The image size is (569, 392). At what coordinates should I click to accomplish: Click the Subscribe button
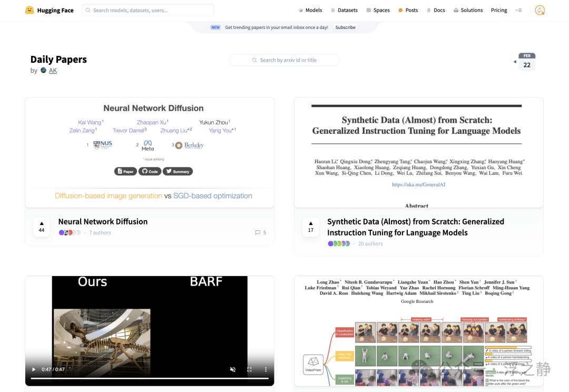pos(346,27)
